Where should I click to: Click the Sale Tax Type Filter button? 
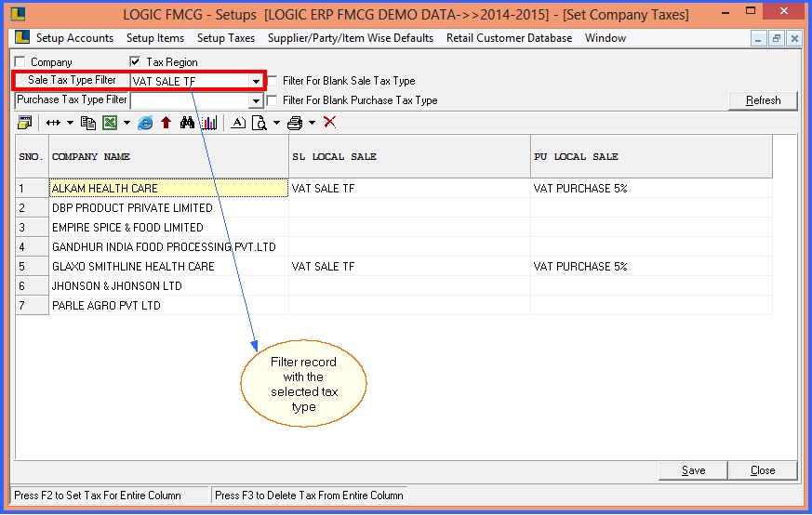tap(72, 80)
